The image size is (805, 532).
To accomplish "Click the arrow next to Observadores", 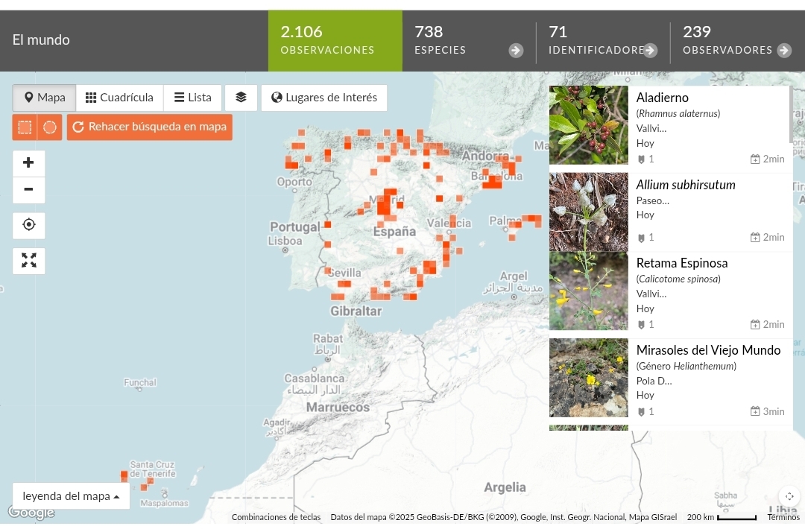I will tap(783, 51).
